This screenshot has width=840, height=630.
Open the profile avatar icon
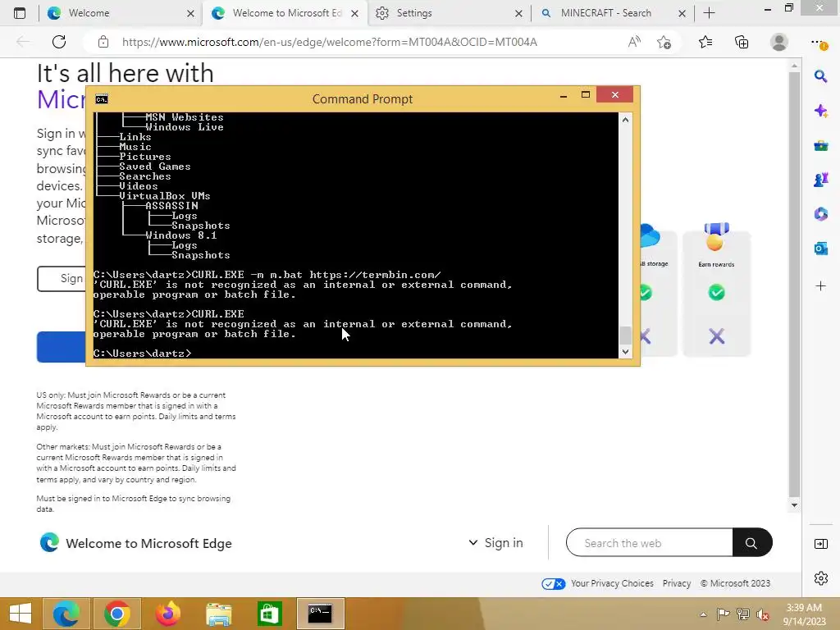779,42
